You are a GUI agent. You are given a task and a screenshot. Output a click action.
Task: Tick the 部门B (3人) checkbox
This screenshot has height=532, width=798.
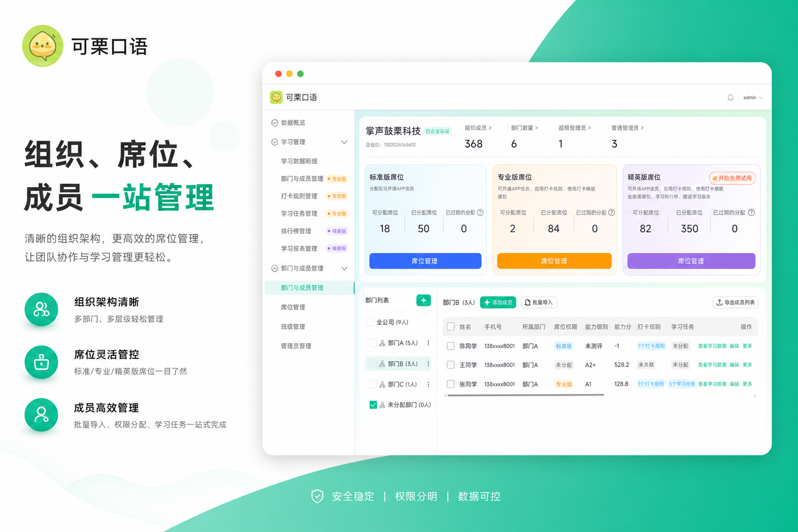[373, 364]
